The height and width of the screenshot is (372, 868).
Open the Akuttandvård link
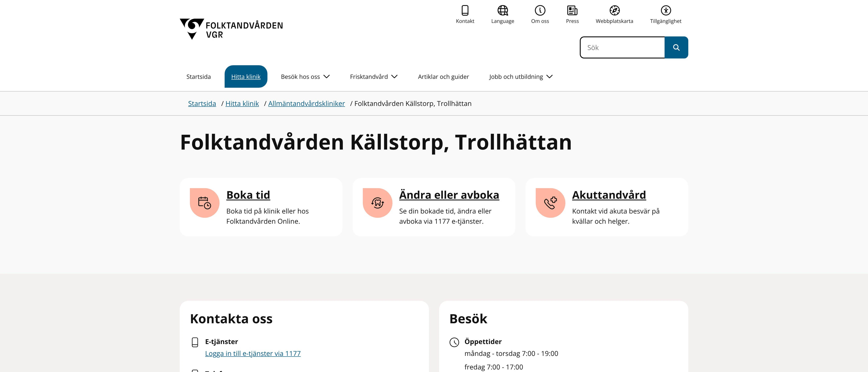click(609, 195)
